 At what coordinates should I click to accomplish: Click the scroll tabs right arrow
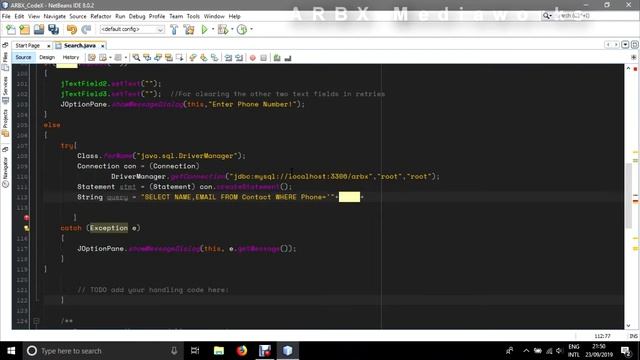616,44
